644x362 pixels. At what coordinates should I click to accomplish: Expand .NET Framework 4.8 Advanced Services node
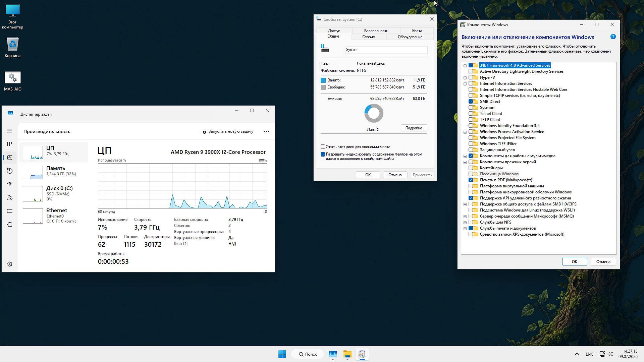click(x=465, y=66)
